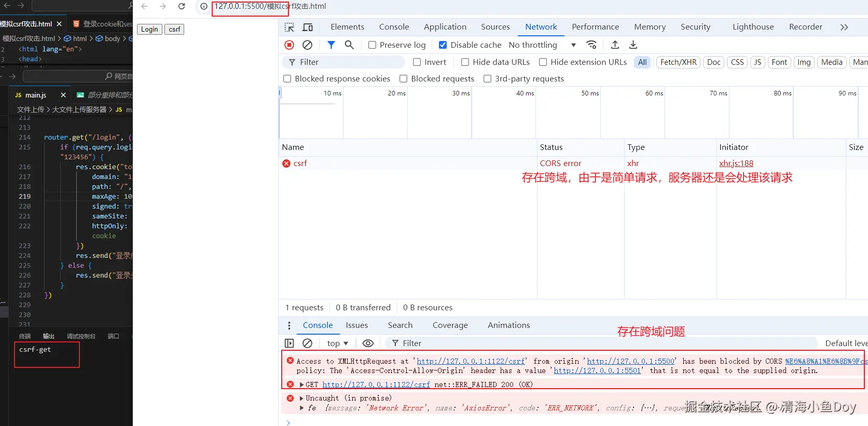This screenshot has width=868, height=426.
Task: Go forward in the browser
Action: pyautogui.click(x=163, y=6)
